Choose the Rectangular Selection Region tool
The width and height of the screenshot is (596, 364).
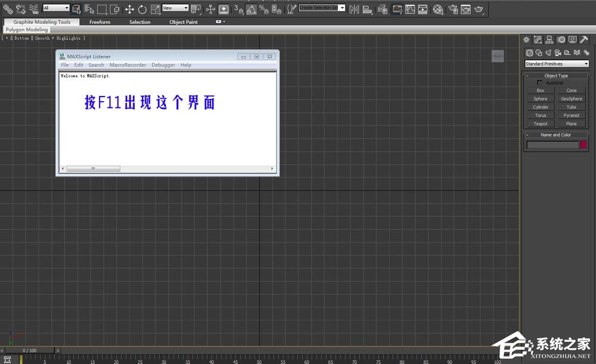pyautogui.click(x=102, y=9)
